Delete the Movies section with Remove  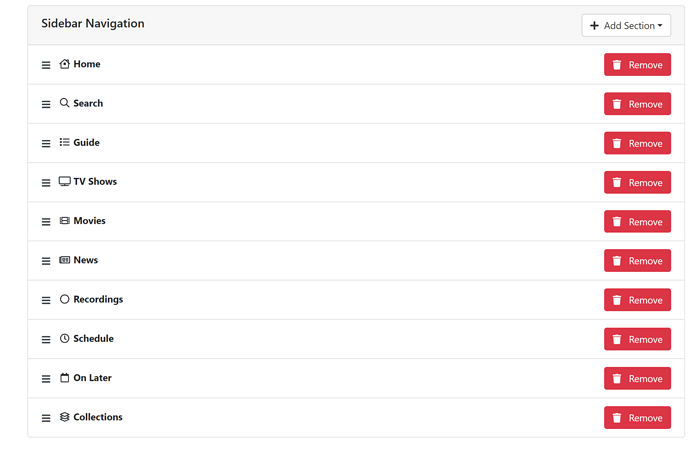[637, 222]
